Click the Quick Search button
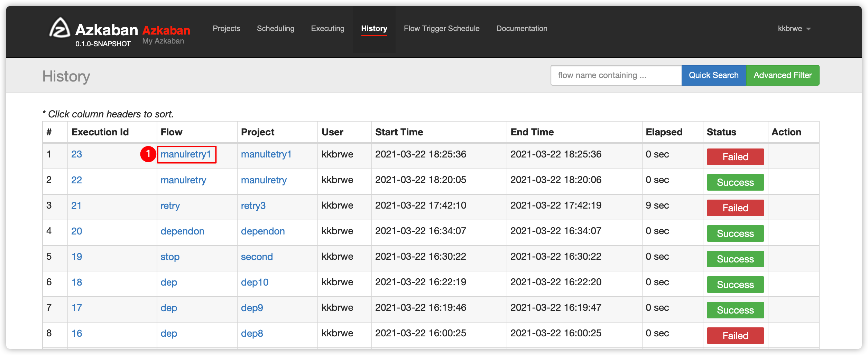This screenshot has height=355, width=868. click(x=714, y=75)
